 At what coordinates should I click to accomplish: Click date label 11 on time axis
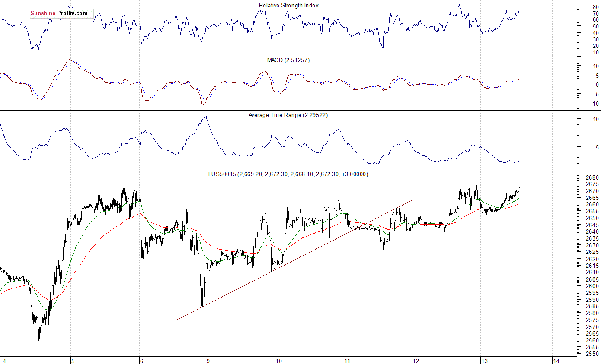[x=347, y=361]
